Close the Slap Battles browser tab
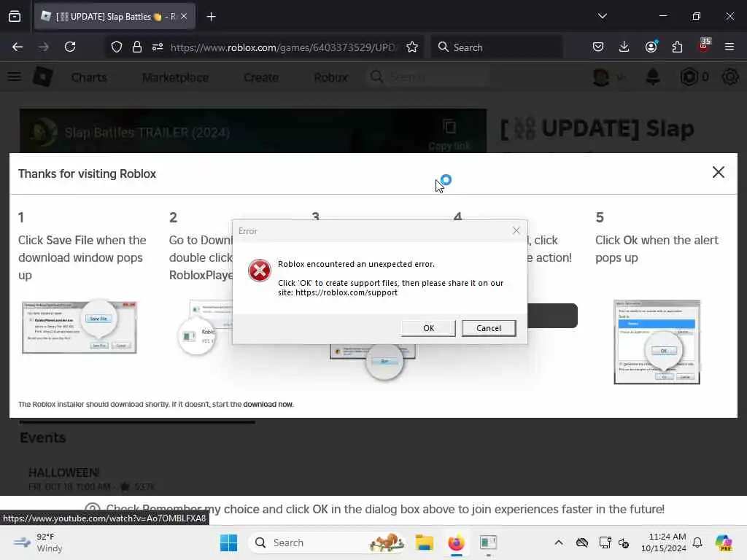This screenshot has height=560, width=747. tap(184, 17)
